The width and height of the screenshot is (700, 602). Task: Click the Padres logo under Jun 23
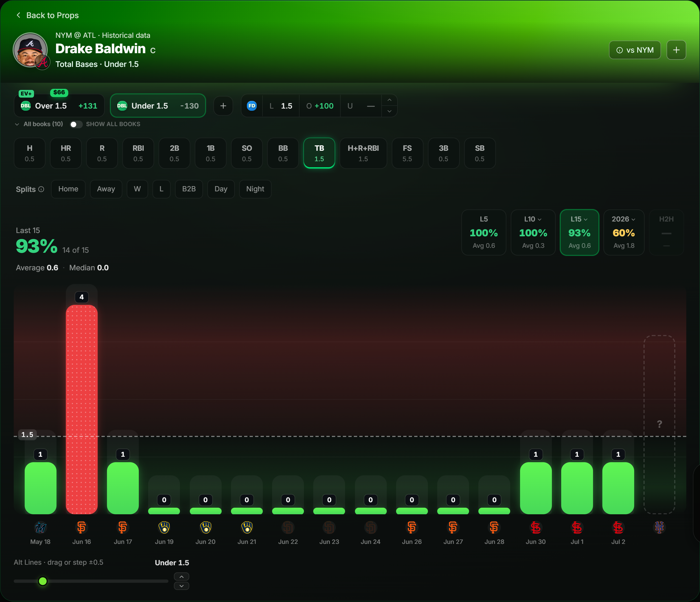tap(329, 527)
